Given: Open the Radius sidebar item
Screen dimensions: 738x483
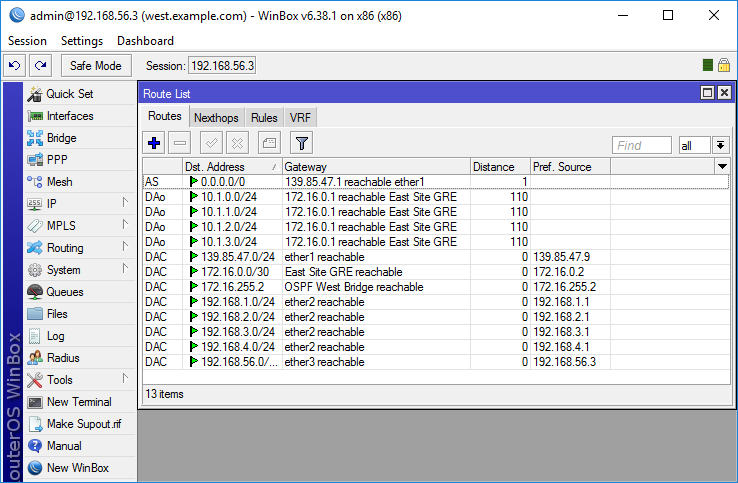Looking at the screenshot, I should pyautogui.click(x=79, y=358).
